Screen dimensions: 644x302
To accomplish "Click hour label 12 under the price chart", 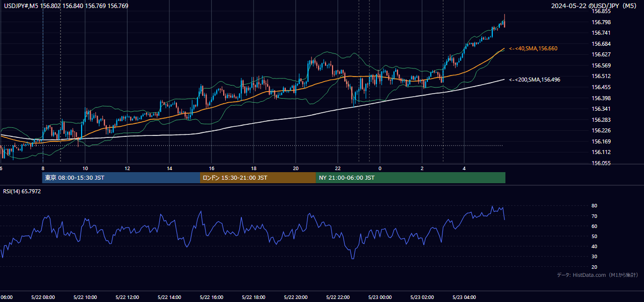I will click(127, 169).
